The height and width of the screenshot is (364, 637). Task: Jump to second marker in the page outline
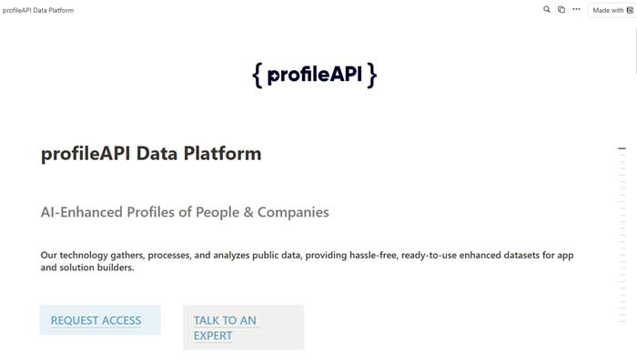tap(622, 157)
